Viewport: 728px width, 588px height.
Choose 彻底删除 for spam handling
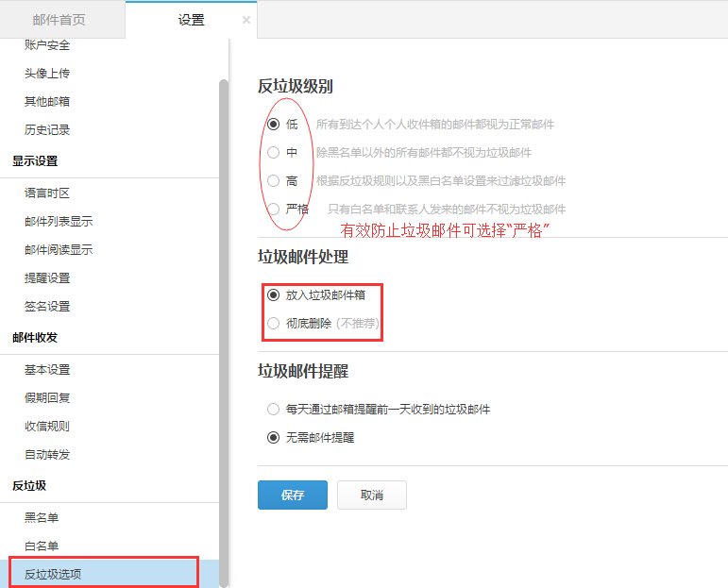(x=274, y=323)
